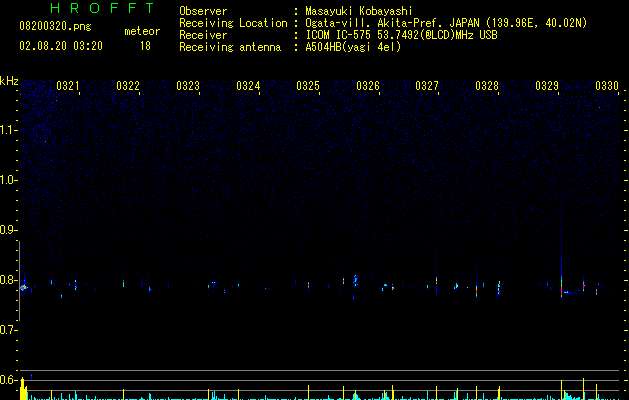
Task: Click the 0330 time marker
Action: [607, 86]
